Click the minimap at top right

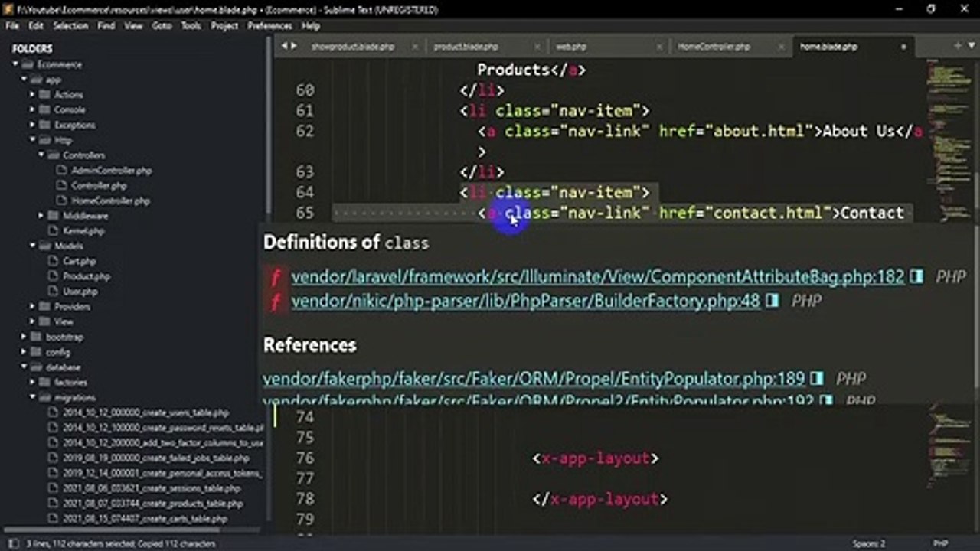pos(949,138)
